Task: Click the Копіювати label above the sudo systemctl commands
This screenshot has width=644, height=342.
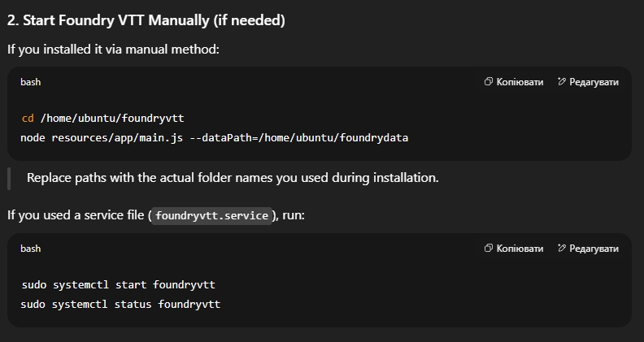Action: (x=520, y=249)
